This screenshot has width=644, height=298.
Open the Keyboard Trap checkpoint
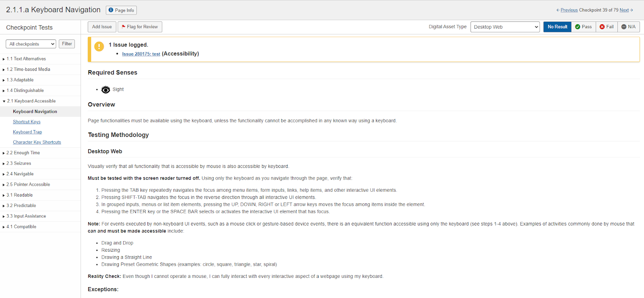(x=27, y=132)
